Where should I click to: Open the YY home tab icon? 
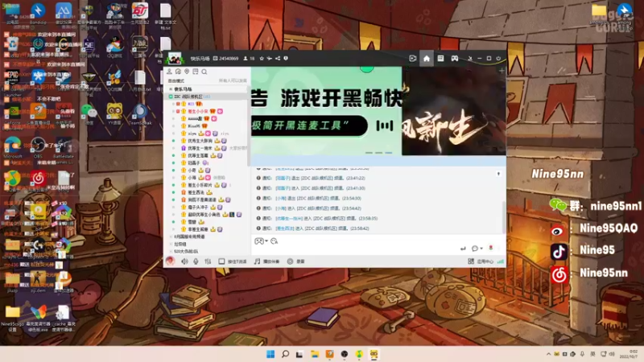pos(427,59)
